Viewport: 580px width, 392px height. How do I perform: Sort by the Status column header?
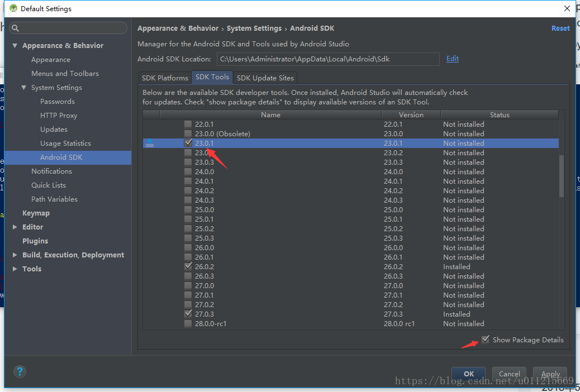point(500,114)
